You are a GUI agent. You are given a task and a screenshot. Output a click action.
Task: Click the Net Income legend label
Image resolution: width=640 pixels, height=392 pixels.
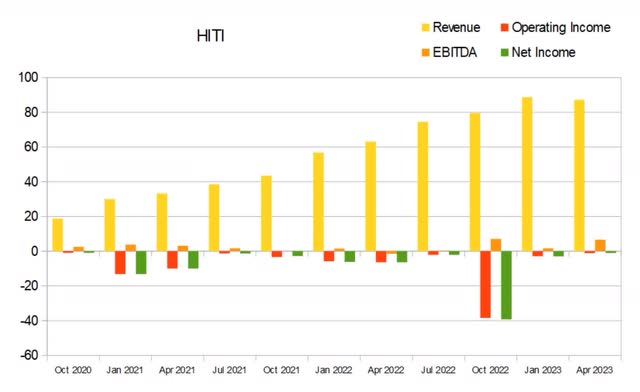(543, 52)
